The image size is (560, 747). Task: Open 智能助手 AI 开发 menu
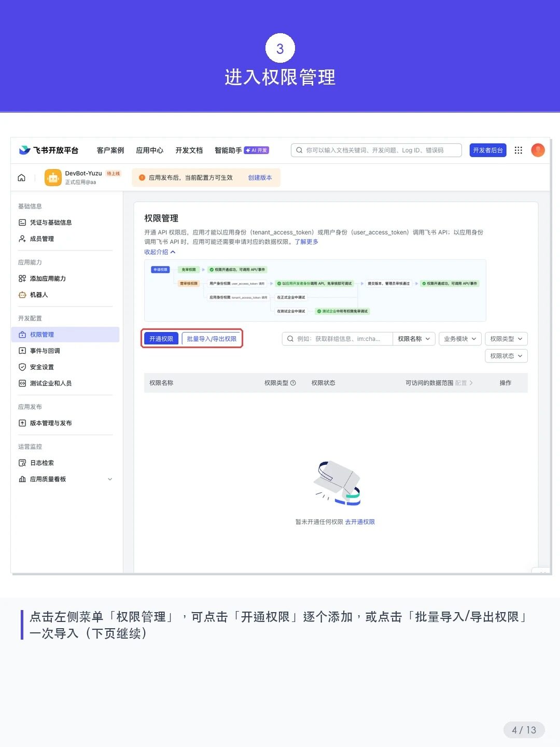click(242, 150)
